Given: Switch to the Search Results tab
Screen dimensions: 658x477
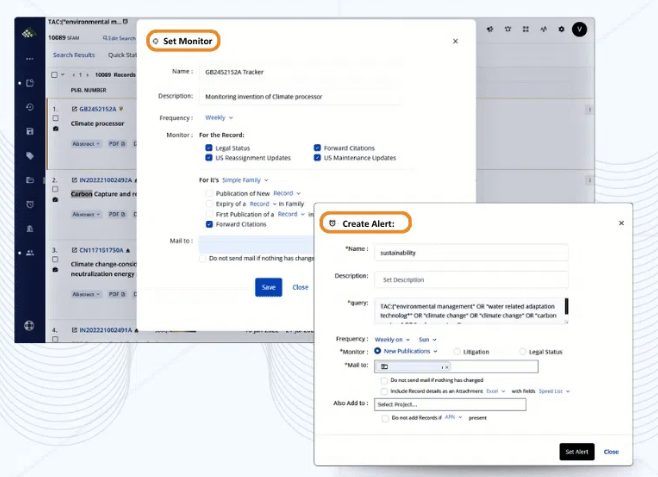Looking at the screenshot, I should pos(74,55).
